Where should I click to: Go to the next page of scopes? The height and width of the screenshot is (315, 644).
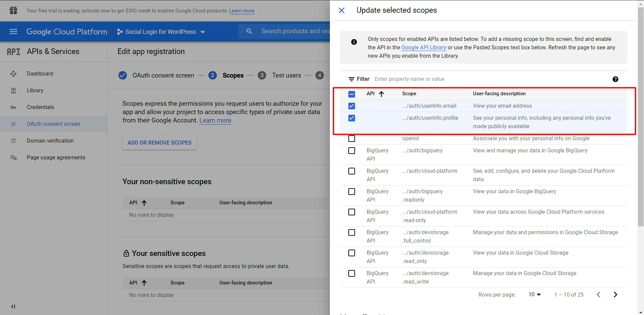click(615, 295)
